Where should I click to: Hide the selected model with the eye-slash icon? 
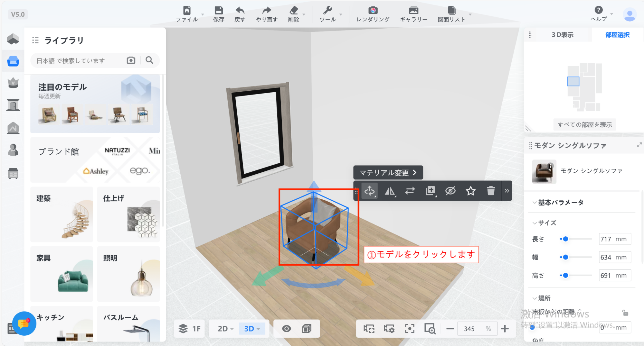click(450, 191)
